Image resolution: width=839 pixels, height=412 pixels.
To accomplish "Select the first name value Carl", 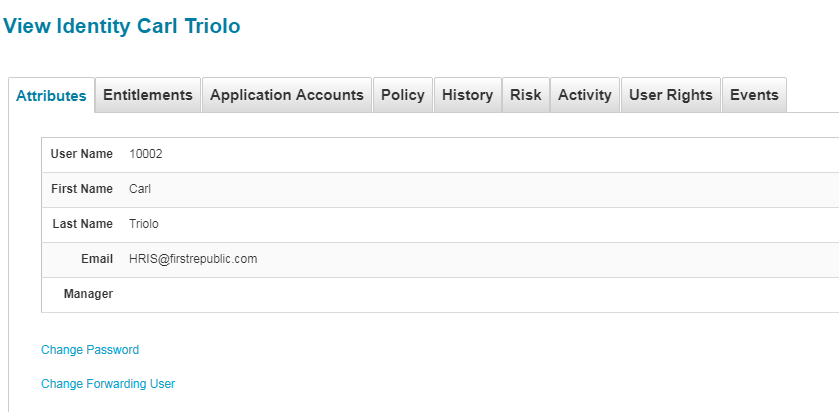I will pyautogui.click(x=140, y=189).
